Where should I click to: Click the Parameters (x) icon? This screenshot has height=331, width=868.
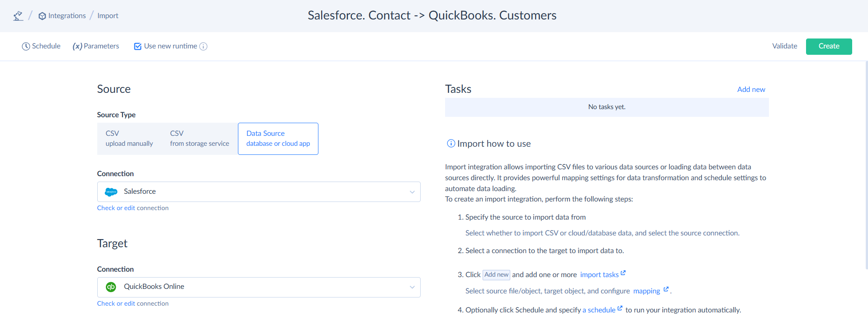click(77, 46)
